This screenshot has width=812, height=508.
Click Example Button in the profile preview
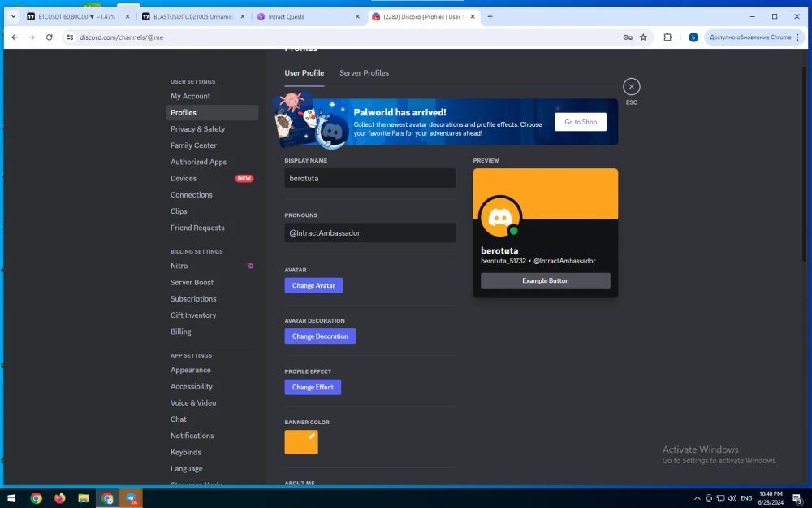click(546, 281)
